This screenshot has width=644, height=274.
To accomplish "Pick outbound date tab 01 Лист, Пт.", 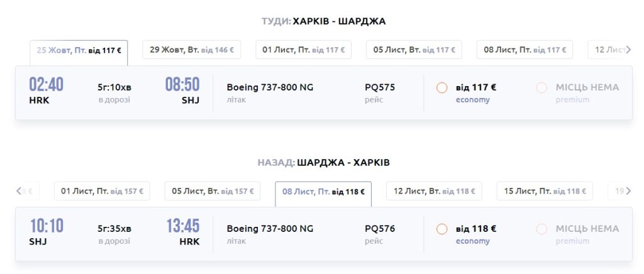I will 303,50.
